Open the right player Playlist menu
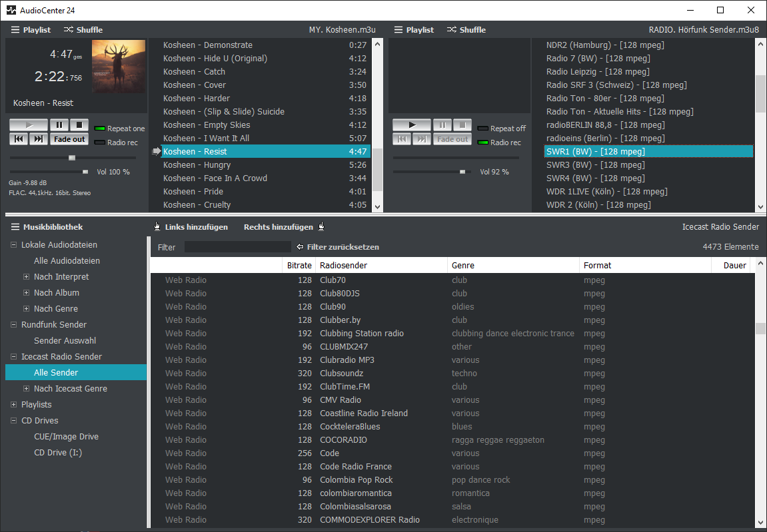The image size is (767, 532). 413,30
